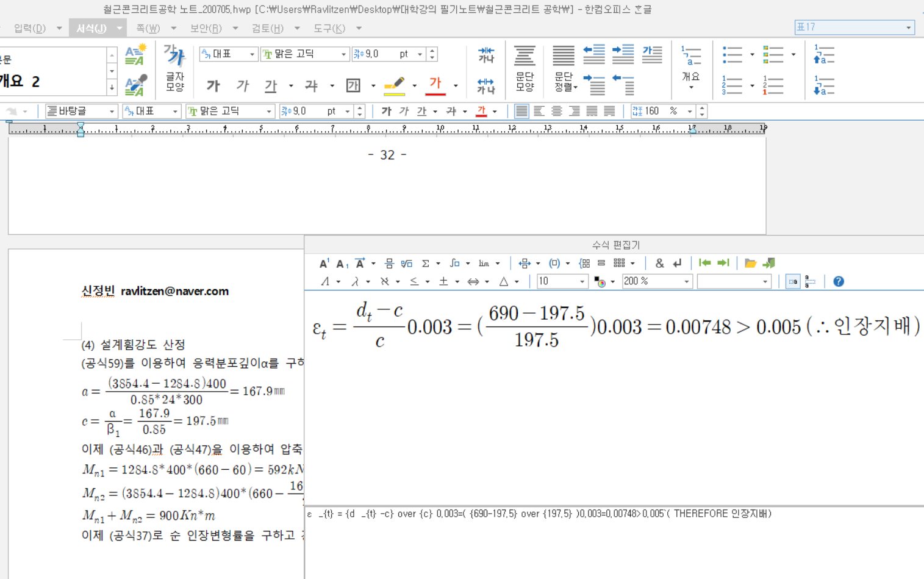Image resolution: width=924 pixels, height=579 pixels.
Task: Insert cases brace template in equation editor
Action: (x=584, y=263)
